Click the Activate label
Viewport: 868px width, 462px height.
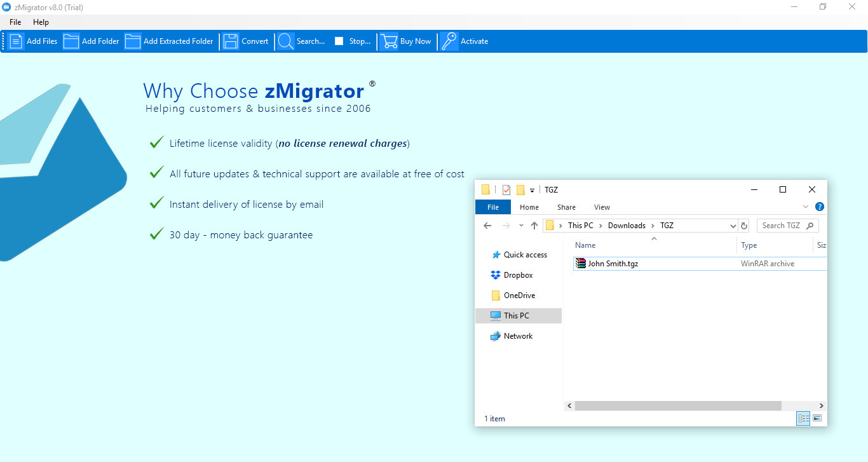point(475,41)
